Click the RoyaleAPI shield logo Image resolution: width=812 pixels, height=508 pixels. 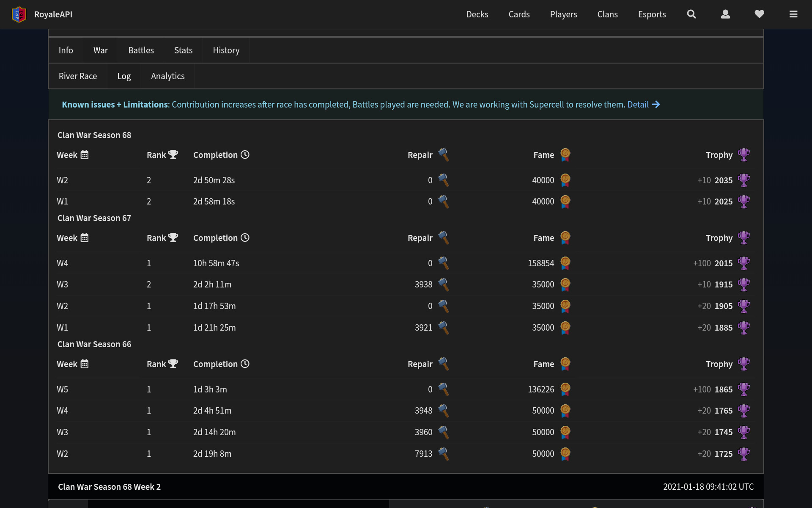(19, 14)
